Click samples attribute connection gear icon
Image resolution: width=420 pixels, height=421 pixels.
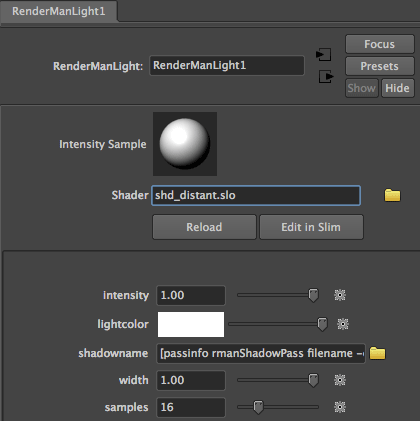pos(340,407)
